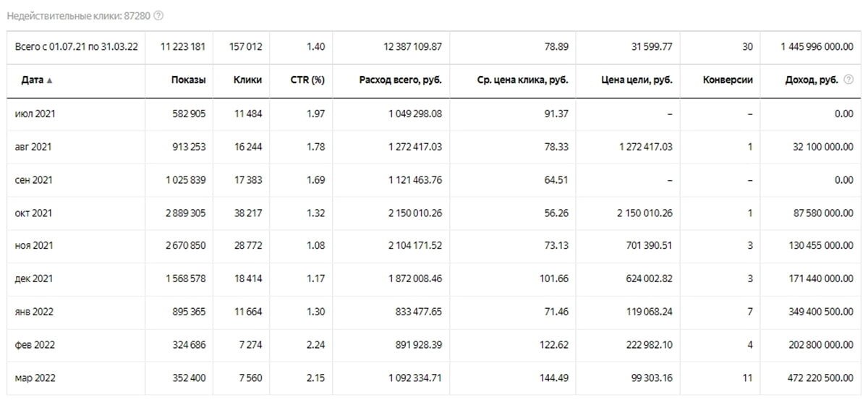
Task: Sort table by the Показы column header
Action: point(188,80)
